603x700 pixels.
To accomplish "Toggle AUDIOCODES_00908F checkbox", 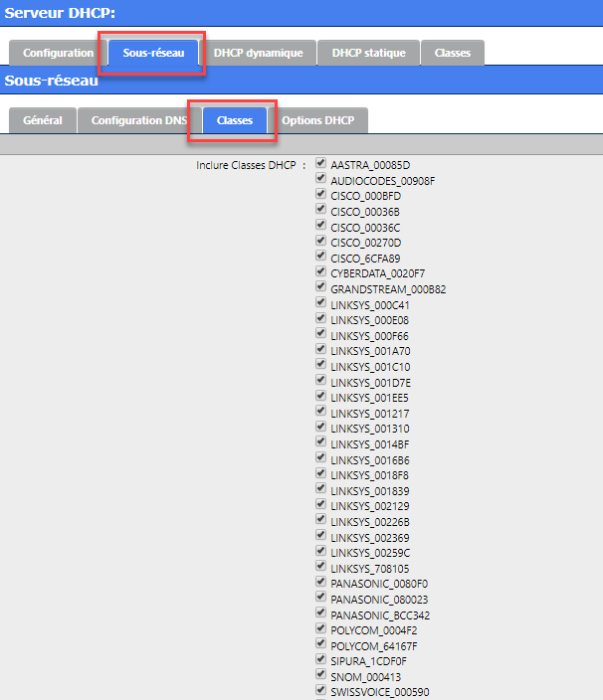I will tap(320, 178).
